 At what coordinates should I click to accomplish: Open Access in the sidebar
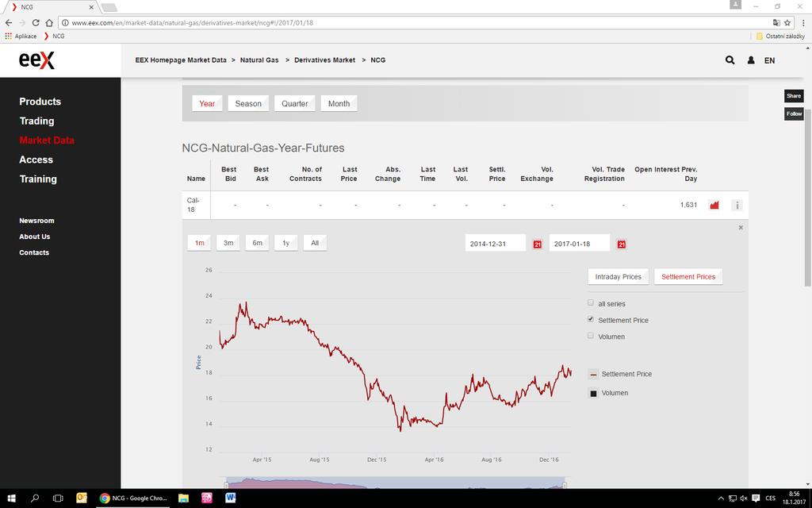point(36,160)
